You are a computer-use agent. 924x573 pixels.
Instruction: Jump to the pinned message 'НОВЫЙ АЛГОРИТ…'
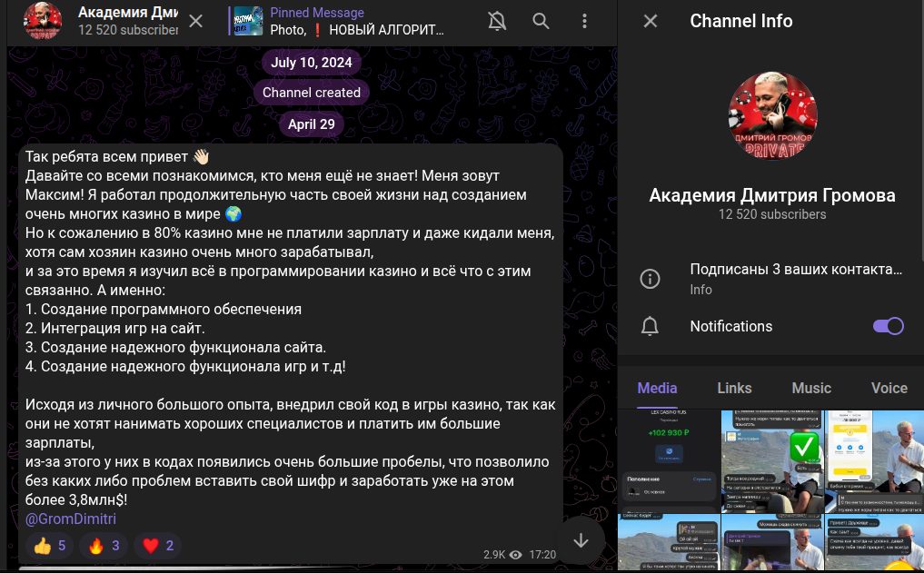click(x=357, y=30)
